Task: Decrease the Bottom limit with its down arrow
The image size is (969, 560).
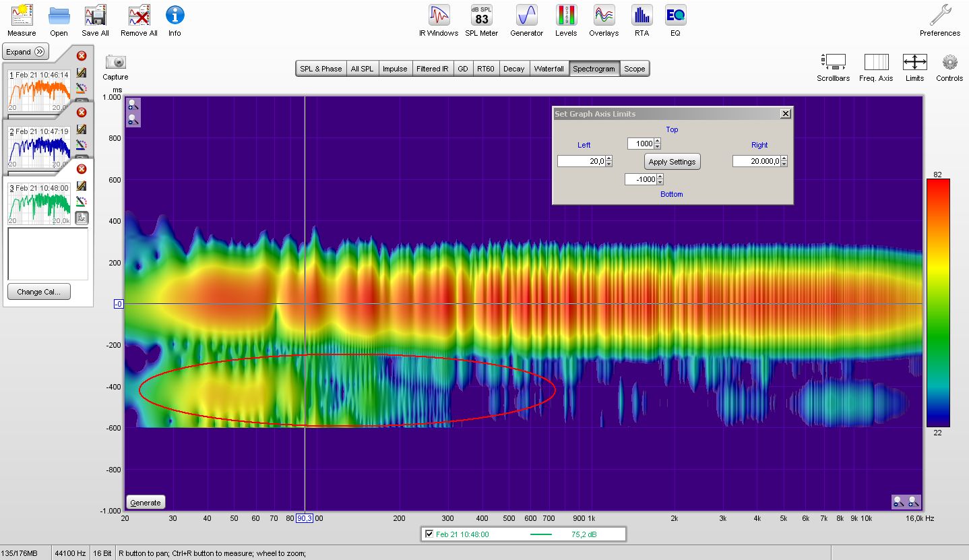Action: click(660, 182)
